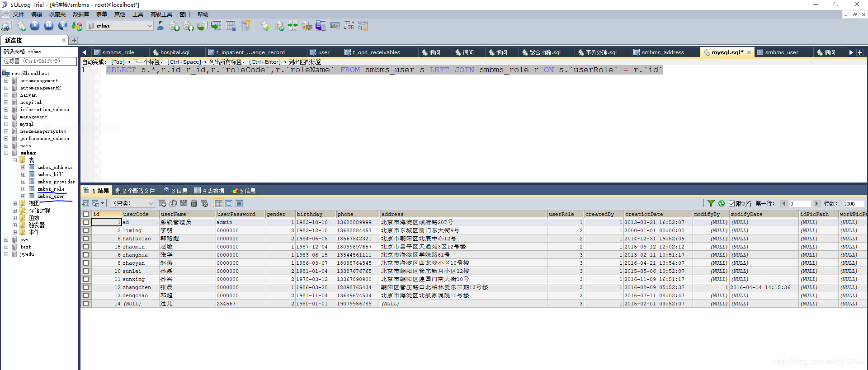Open the 数据库 menu
Screen dimensions: 868x370
coord(81,14)
